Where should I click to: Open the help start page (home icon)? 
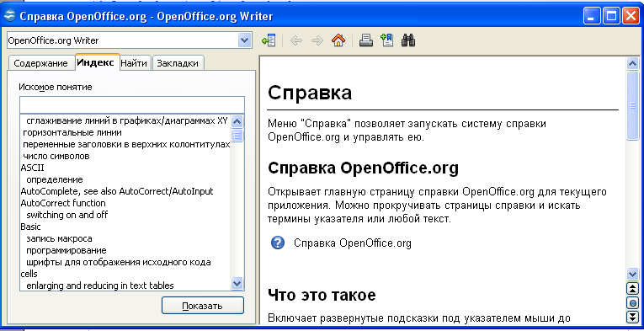coord(338,40)
